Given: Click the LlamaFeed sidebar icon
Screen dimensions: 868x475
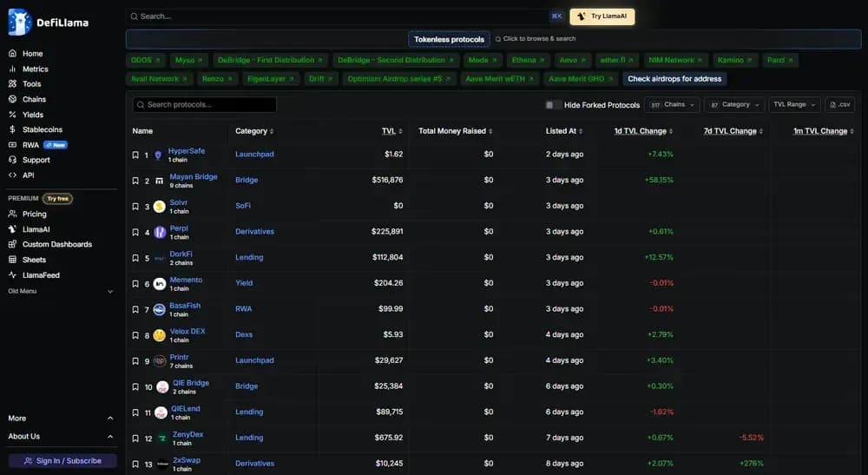Looking at the screenshot, I should point(13,275).
